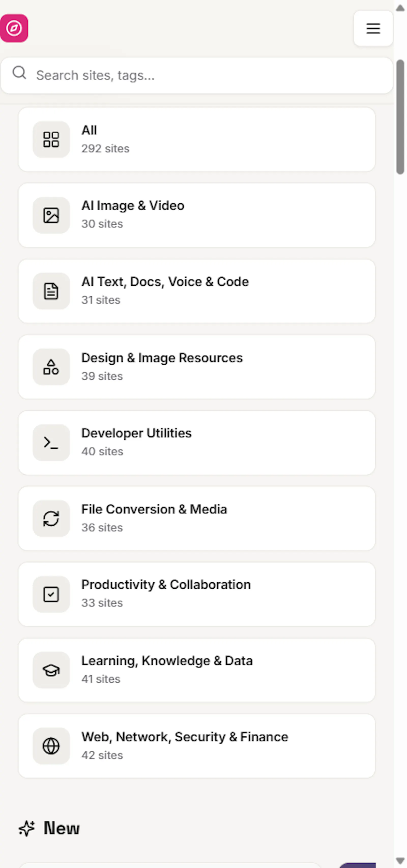407x868 pixels.
Task: Open the AI Image & Video label
Action: click(x=133, y=205)
